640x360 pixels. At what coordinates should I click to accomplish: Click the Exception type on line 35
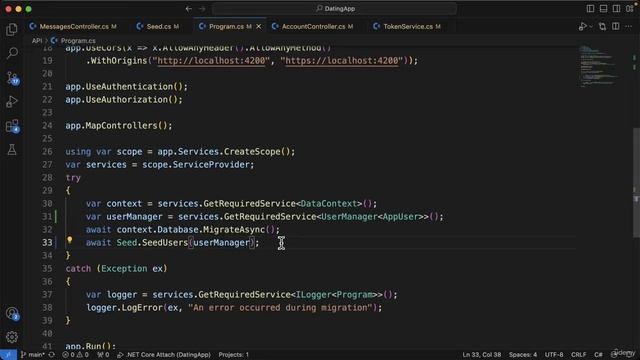(124, 269)
